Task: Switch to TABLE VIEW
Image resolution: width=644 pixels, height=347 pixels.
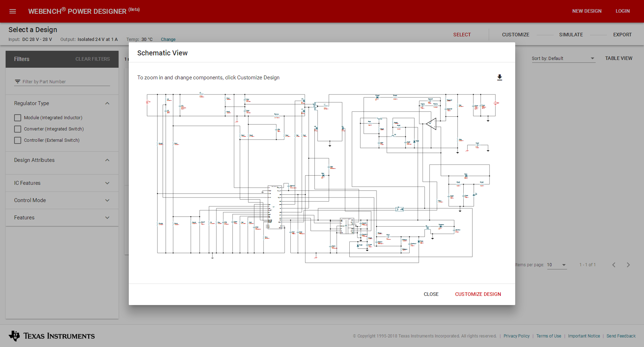Action: click(x=619, y=59)
